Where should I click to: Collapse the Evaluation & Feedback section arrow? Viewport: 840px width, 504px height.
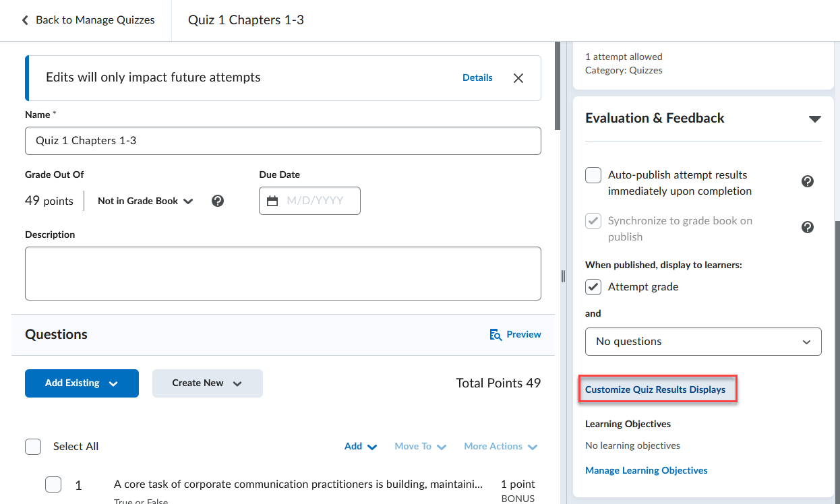pyautogui.click(x=814, y=119)
